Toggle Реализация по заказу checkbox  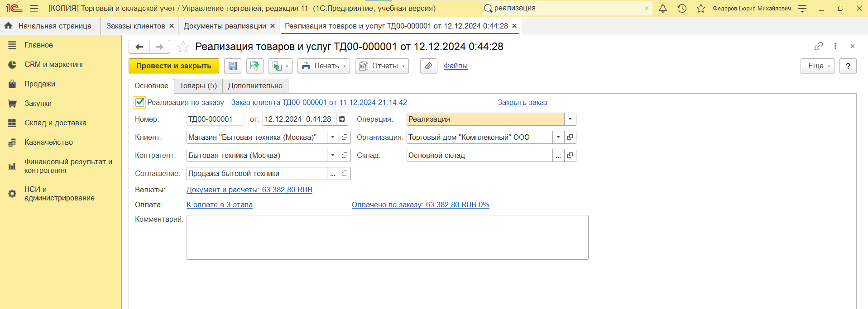point(140,102)
